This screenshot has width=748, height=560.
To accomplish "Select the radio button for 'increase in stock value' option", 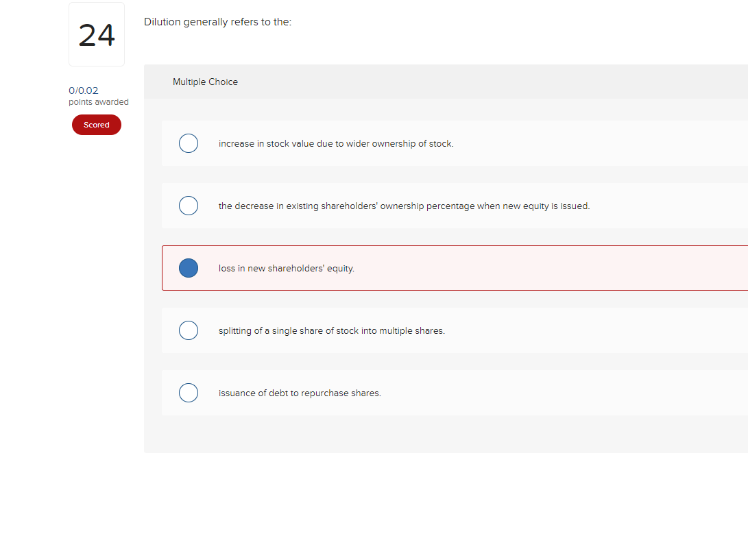I will [189, 143].
